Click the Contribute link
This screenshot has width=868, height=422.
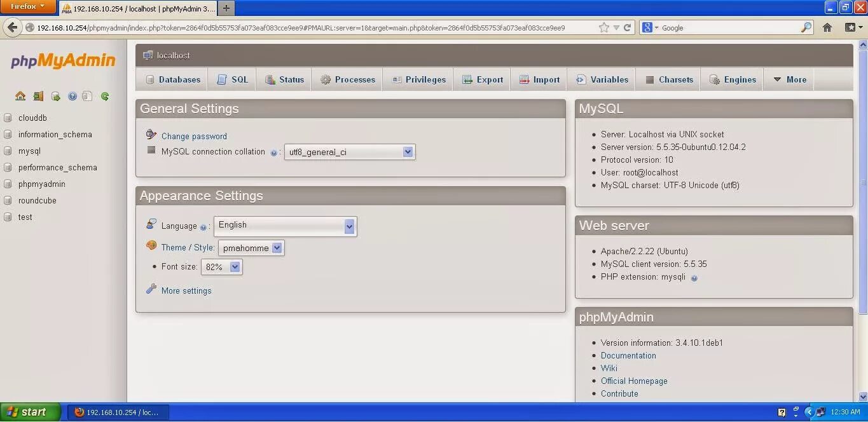[x=619, y=393]
